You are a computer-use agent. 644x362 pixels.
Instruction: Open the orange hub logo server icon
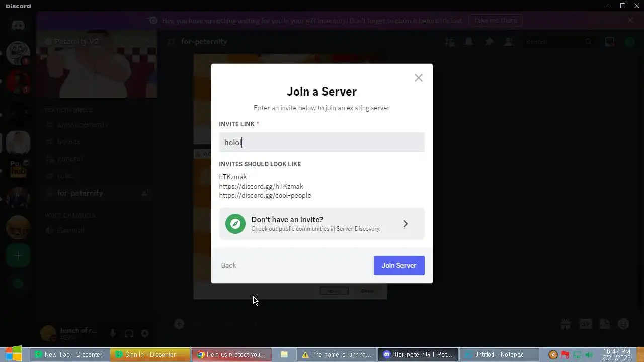click(x=18, y=170)
